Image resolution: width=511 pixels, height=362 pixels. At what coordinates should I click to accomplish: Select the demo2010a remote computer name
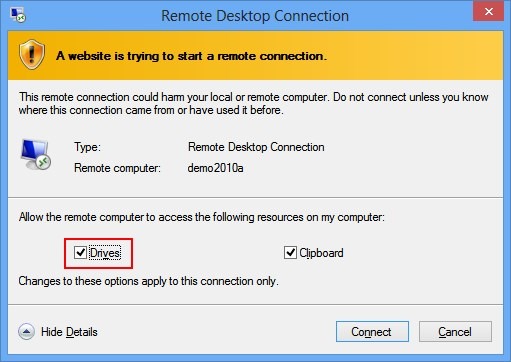tap(215, 168)
